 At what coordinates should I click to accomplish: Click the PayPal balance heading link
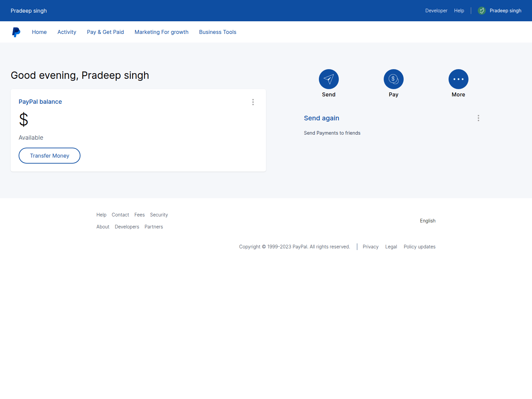click(x=40, y=102)
